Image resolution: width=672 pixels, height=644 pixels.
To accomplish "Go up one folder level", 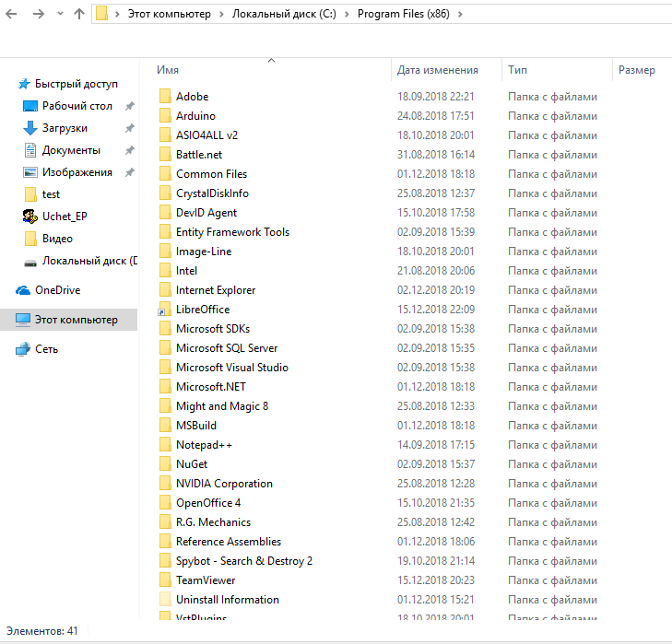I will [79, 14].
